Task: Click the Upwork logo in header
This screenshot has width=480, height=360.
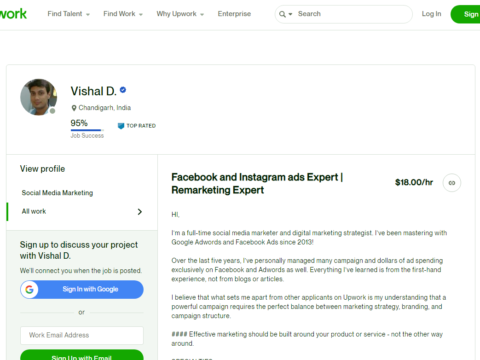Action: point(13,14)
